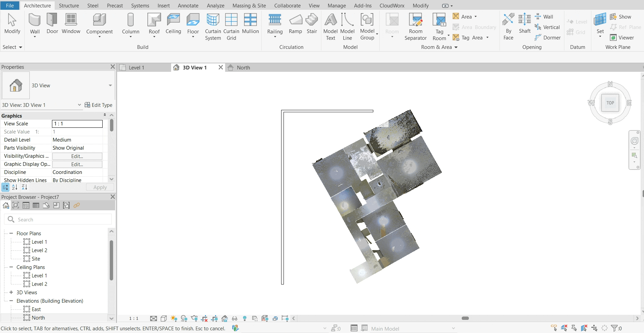Open the Level 1 view tab
644x333 pixels.
136,67
